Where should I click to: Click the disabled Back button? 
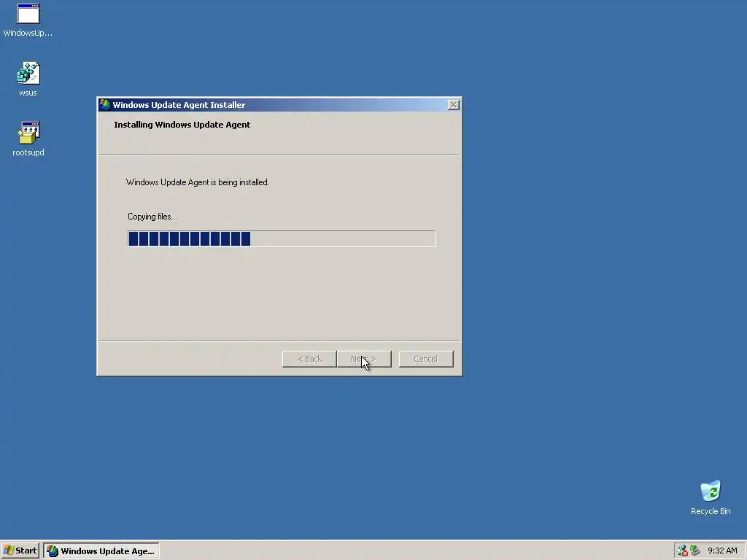309,359
